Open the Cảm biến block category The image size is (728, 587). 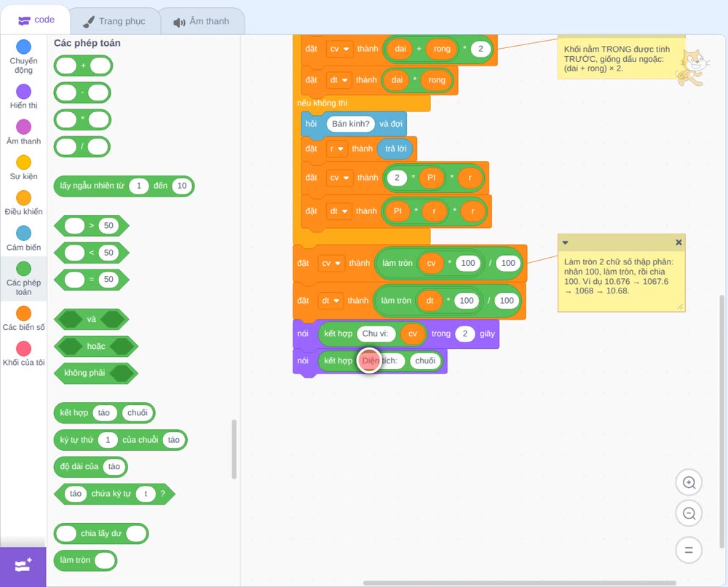click(x=23, y=238)
